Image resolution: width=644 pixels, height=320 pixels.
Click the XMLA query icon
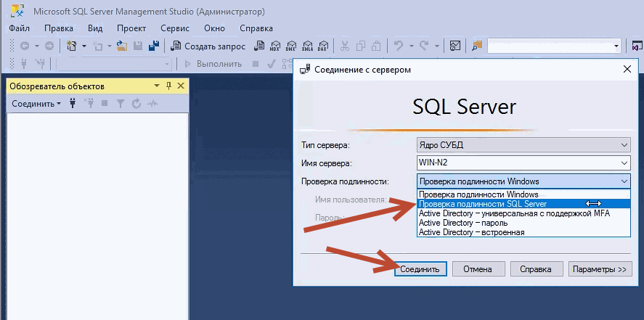click(x=308, y=46)
